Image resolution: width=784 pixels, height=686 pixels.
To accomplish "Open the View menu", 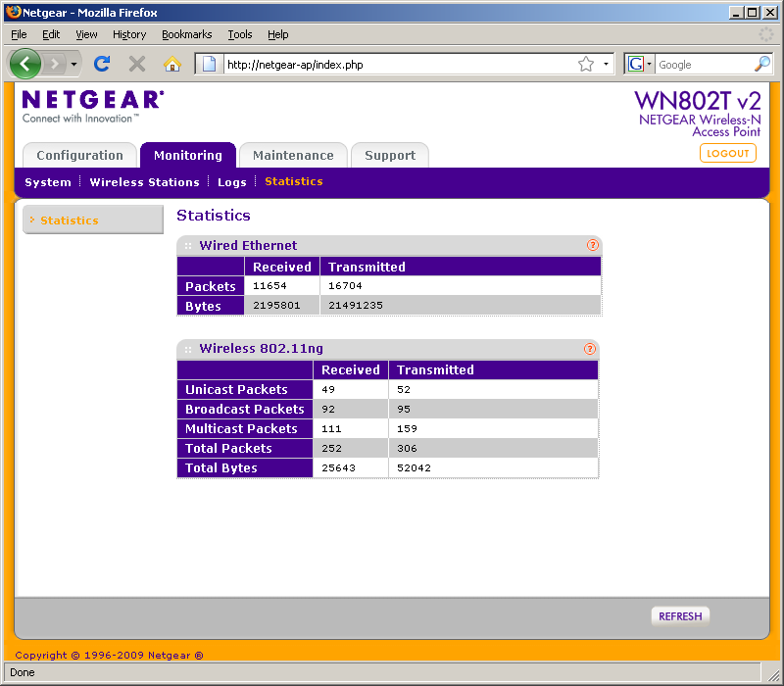I will click(86, 34).
